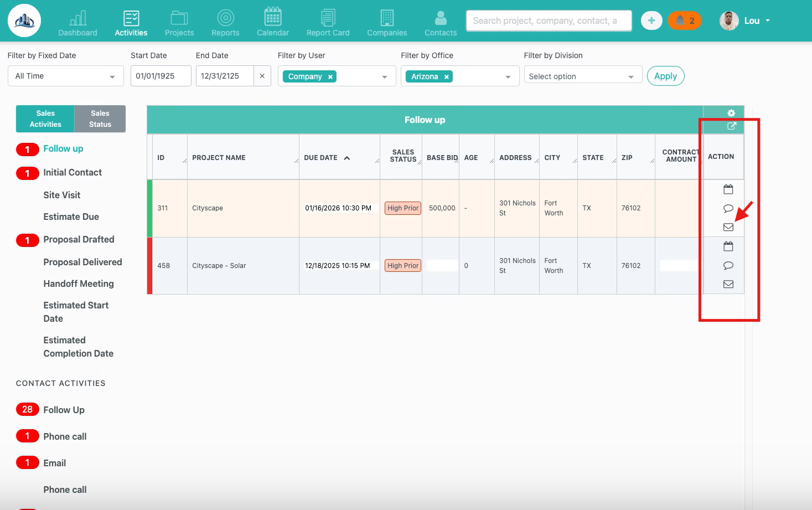The height and width of the screenshot is (510, 812).
Task: Click comment icon for Cityscape - Solar row
Action: [728, 266]
